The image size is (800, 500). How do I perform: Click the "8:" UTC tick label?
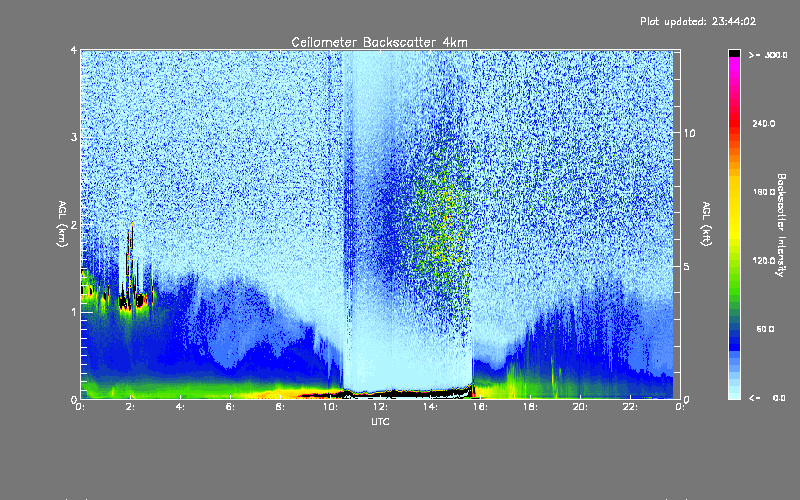[x=281, y=407]
